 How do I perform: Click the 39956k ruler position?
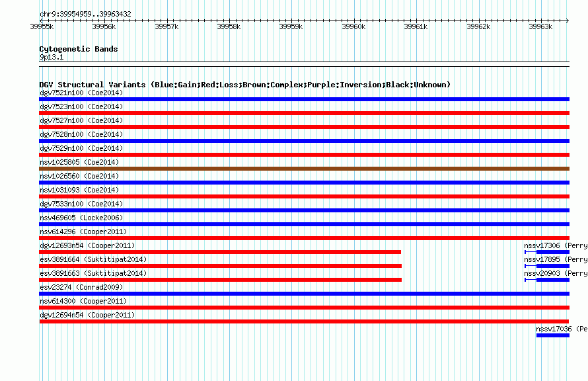coord(104,26)
